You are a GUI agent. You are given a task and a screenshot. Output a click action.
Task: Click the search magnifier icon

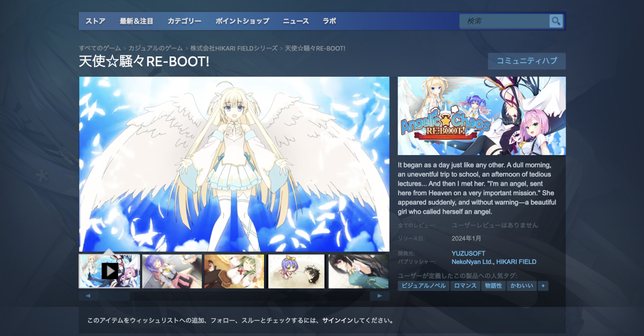[556, 21]
